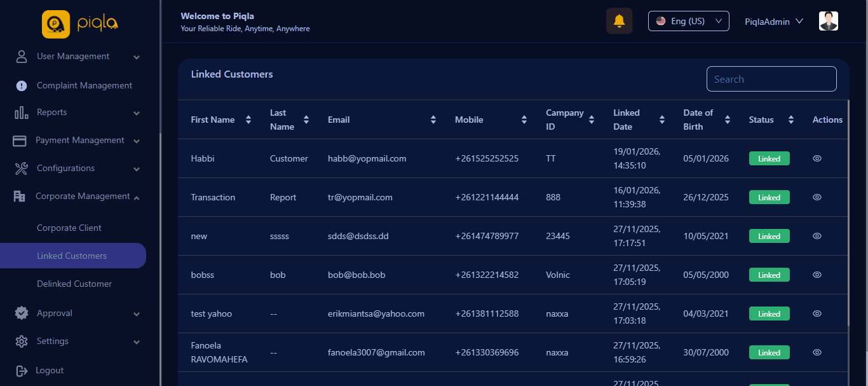Click email tr@yopmail.com
868x386 pixels.
pos(360,197)
